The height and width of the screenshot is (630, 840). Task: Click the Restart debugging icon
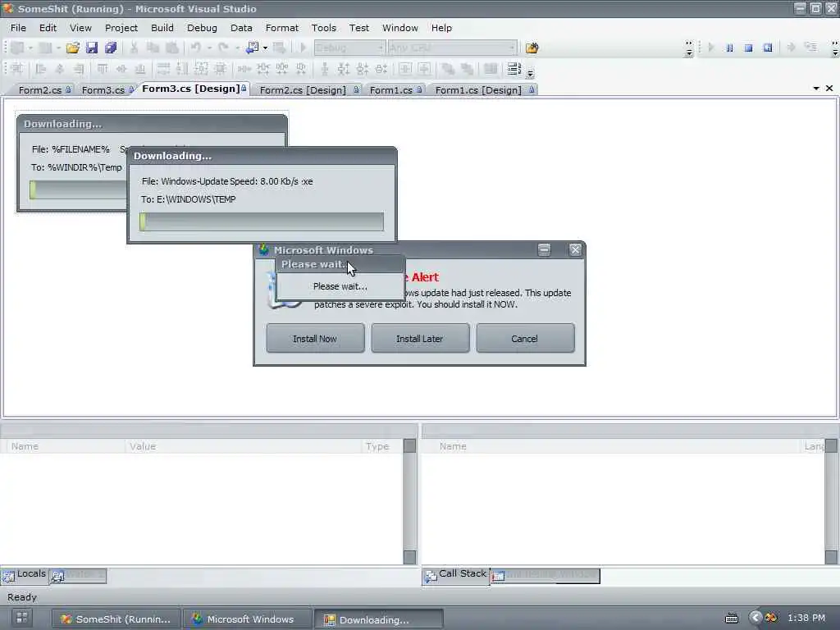coord(768,48)
